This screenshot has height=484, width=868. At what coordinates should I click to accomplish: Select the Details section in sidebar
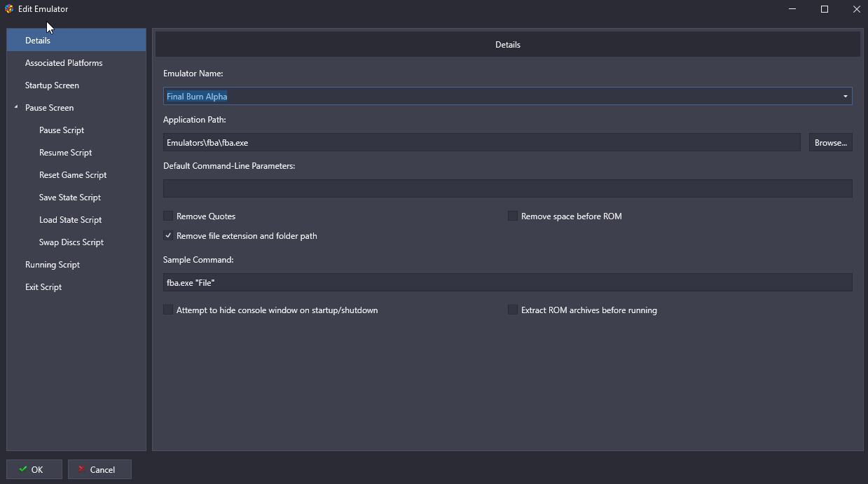[76, 41]
